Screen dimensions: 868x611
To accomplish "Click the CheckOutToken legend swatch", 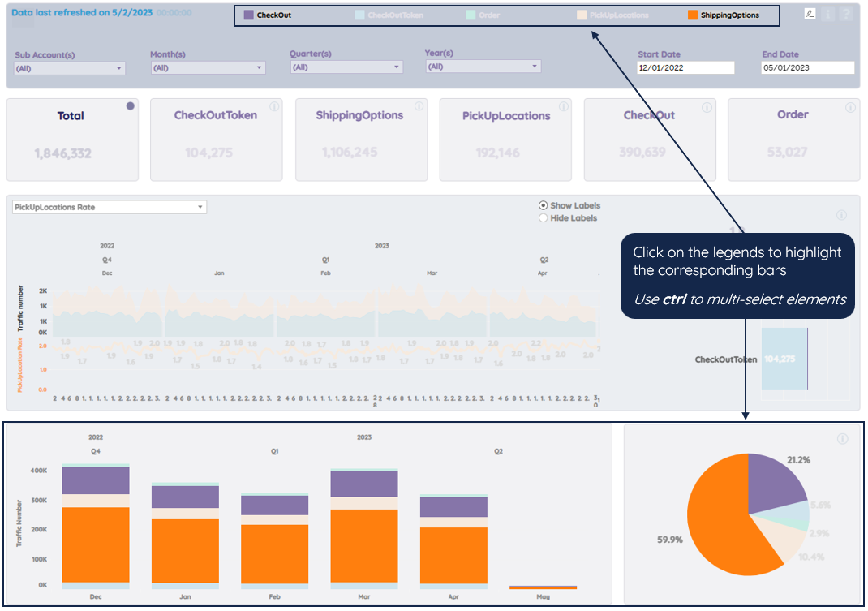I will 360,15.
